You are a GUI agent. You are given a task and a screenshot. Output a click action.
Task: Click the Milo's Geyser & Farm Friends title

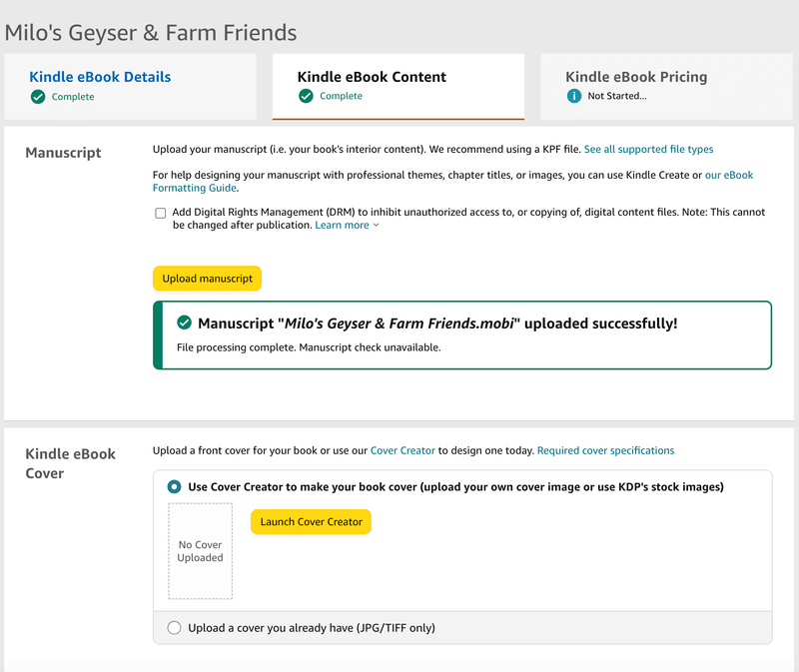[151, 32]
